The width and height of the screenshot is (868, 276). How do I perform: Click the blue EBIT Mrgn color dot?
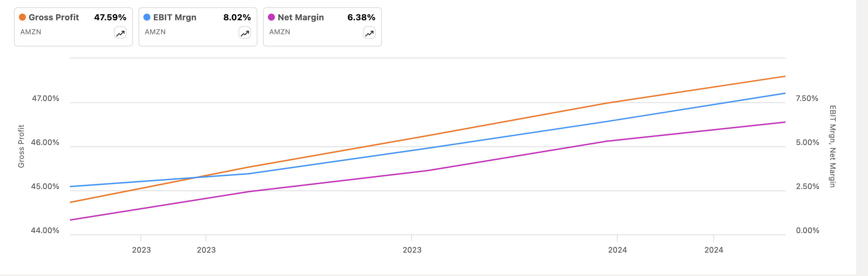[x=147, y=17]
